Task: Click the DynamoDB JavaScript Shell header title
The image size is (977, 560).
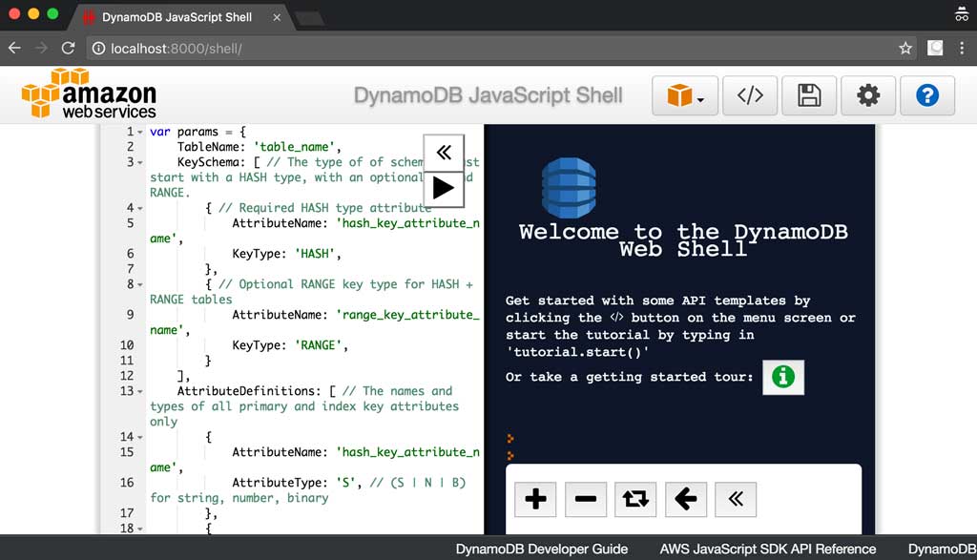Action: 488,95
